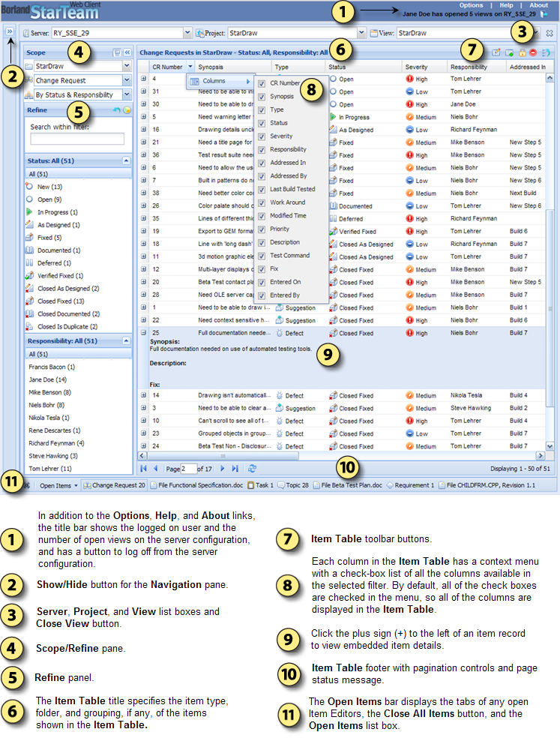Screen dimensions: 560x747
Task: Switch to the Task 1 tab
Action: point(260,485)
